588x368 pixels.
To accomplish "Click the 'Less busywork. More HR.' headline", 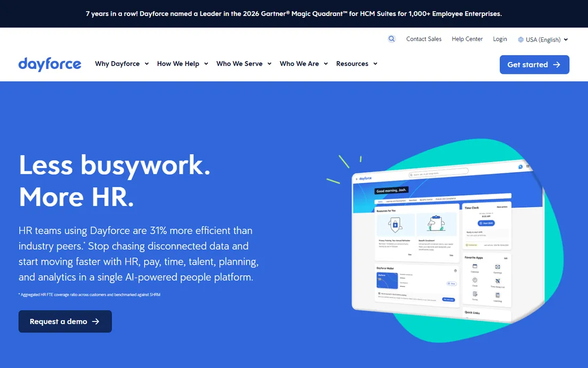I will click(x=114, y=181).
